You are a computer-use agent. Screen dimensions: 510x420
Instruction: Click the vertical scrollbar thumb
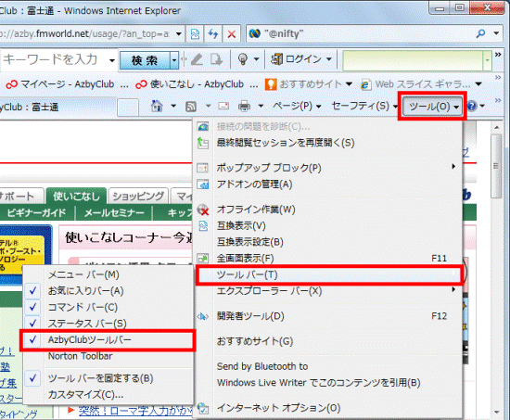[x=496, y=166]
